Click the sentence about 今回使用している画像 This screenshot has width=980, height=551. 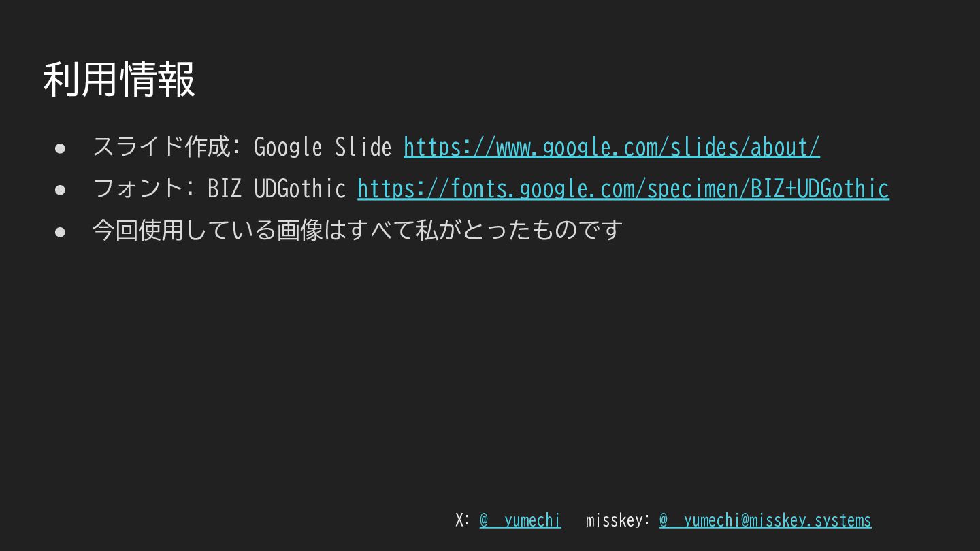point(357,230)
